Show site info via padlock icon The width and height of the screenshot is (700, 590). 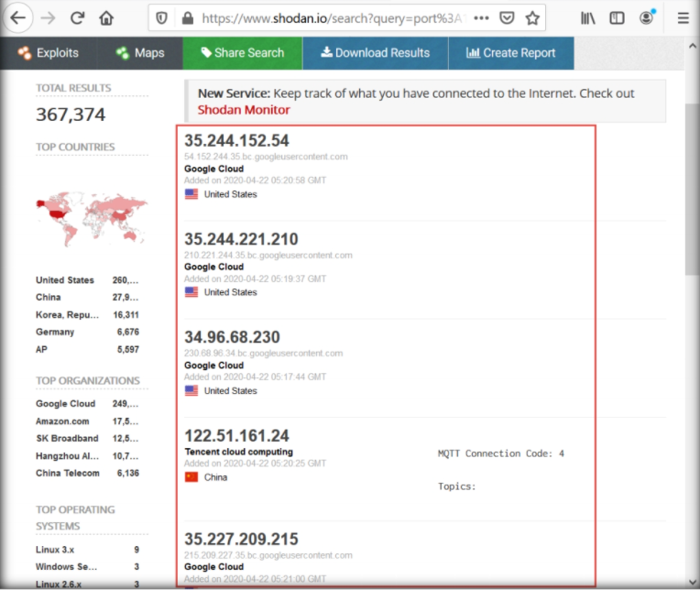point(188,18)
